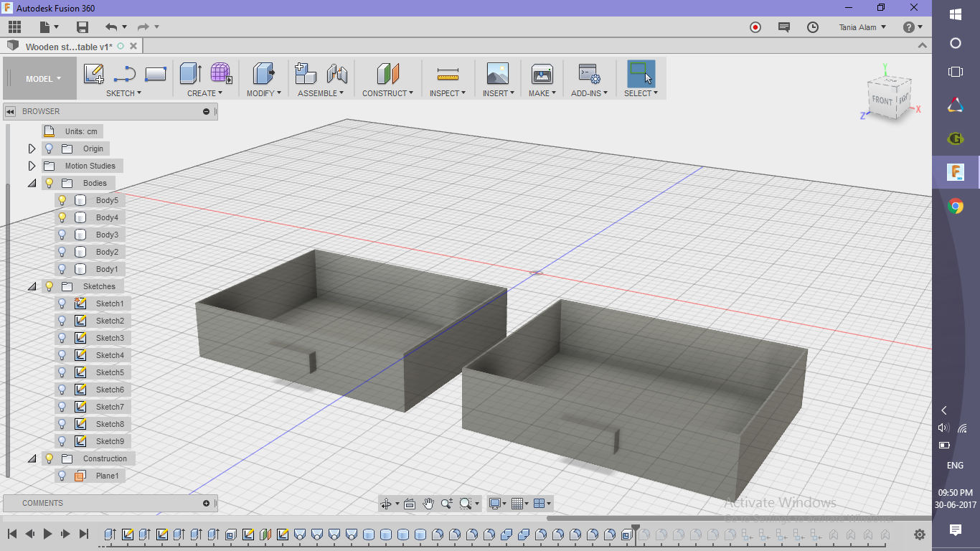Click the Chrome icon in Windows taskbar
The width and height of the screenshot is (980, 551).
coord(956,207)
